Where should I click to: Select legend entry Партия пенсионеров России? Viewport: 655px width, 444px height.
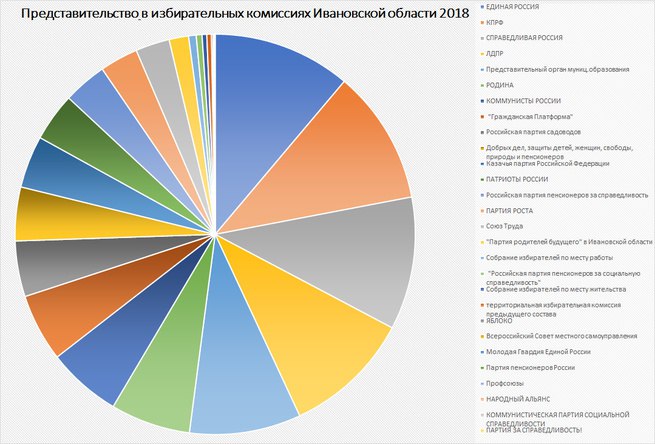tap(528, 368)
